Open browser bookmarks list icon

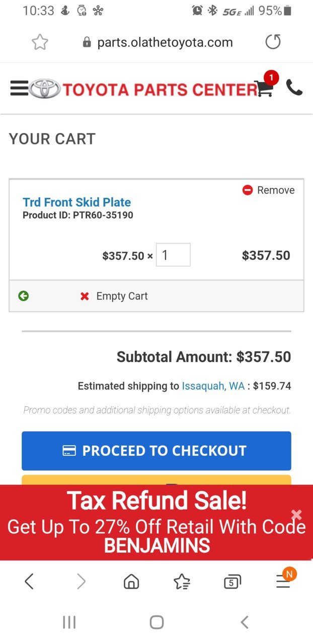(182, 582)
